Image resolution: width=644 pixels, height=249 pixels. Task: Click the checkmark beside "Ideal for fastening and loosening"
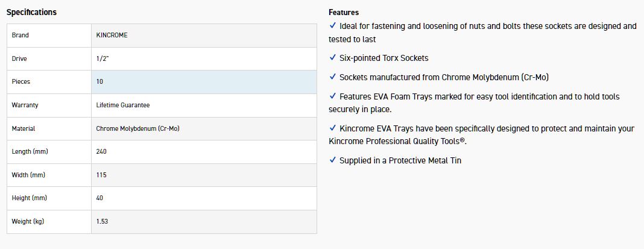(332, 26)
